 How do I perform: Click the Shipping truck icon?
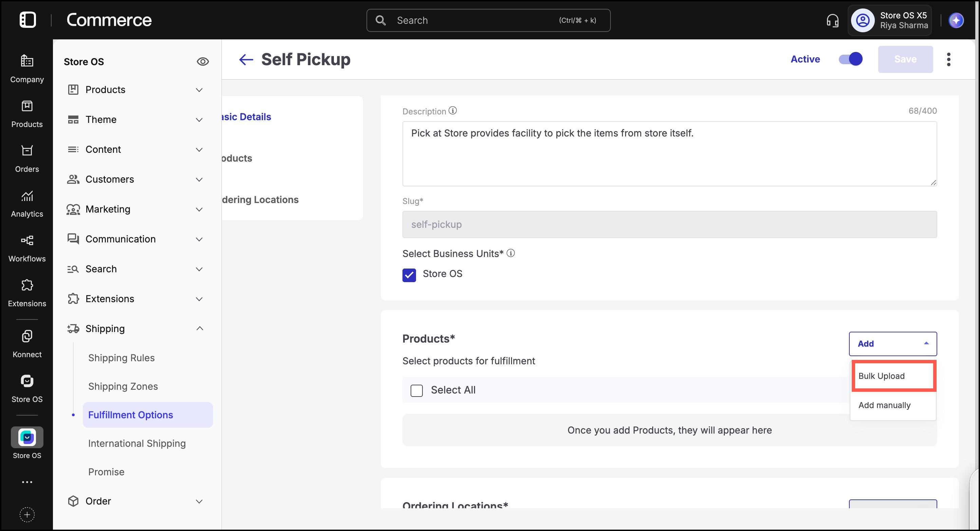73,329
